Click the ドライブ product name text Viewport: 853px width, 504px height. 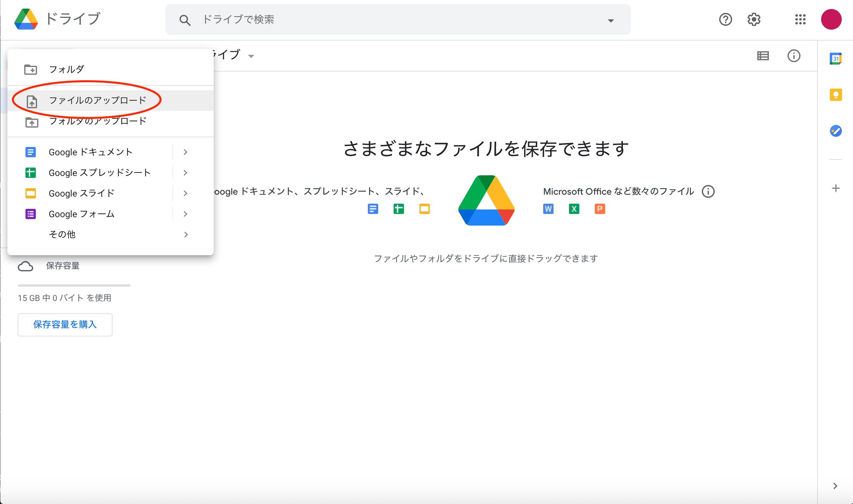coord(73,19)
